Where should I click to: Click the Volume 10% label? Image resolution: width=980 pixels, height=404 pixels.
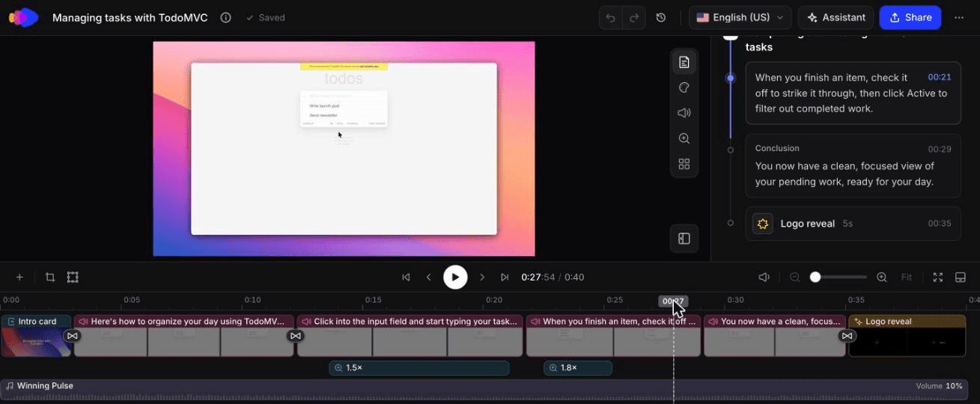[939, 386]
